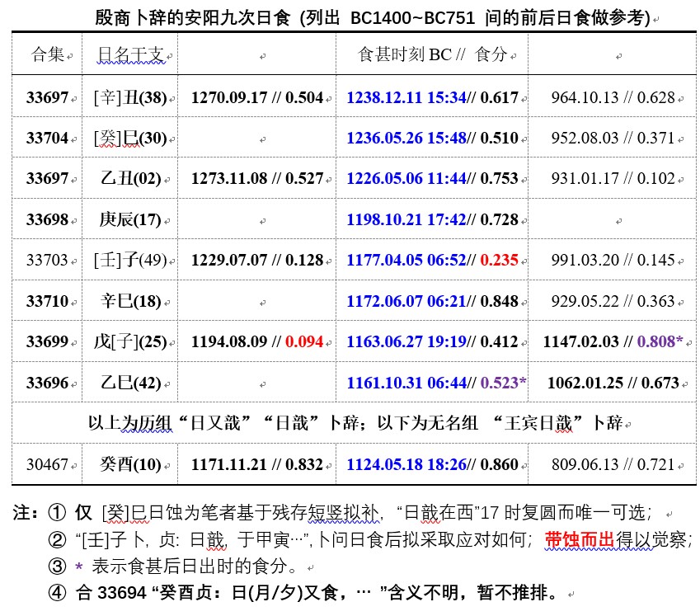
Task: Select the 庚辰(17) cell
Action: [x=130, y=219]
